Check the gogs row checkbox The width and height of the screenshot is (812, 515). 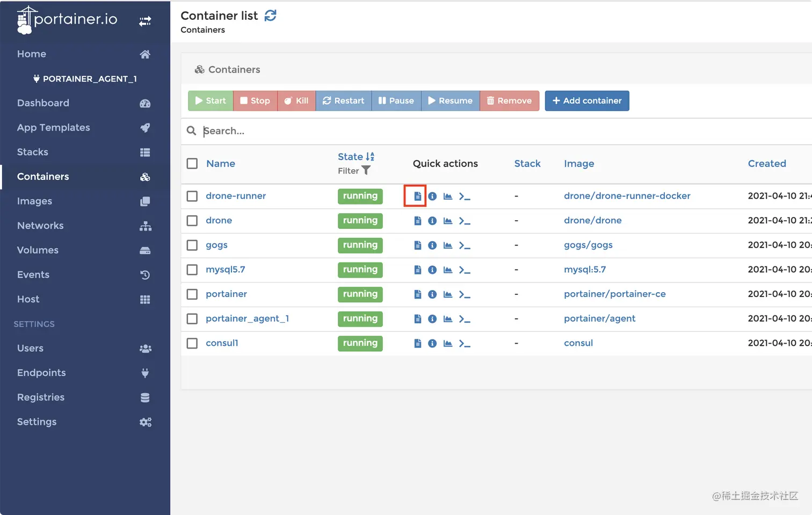tap(192, 245)
